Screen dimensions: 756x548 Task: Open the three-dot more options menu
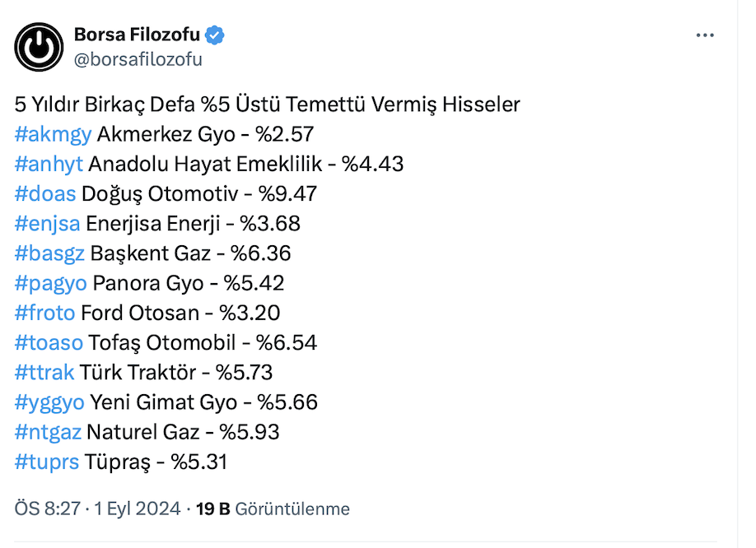(x=705, y=36)
